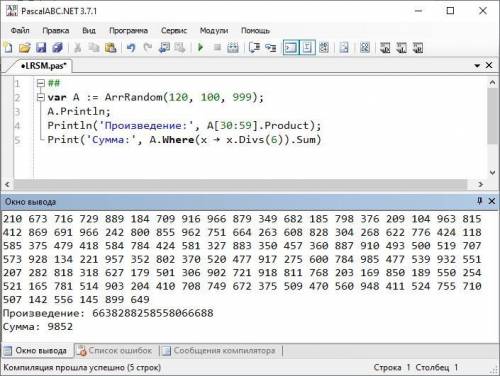The width and height of the screenshot is (500, 376).
Task: Open the tab list dropdown arrow
Action: coord(477,66)
